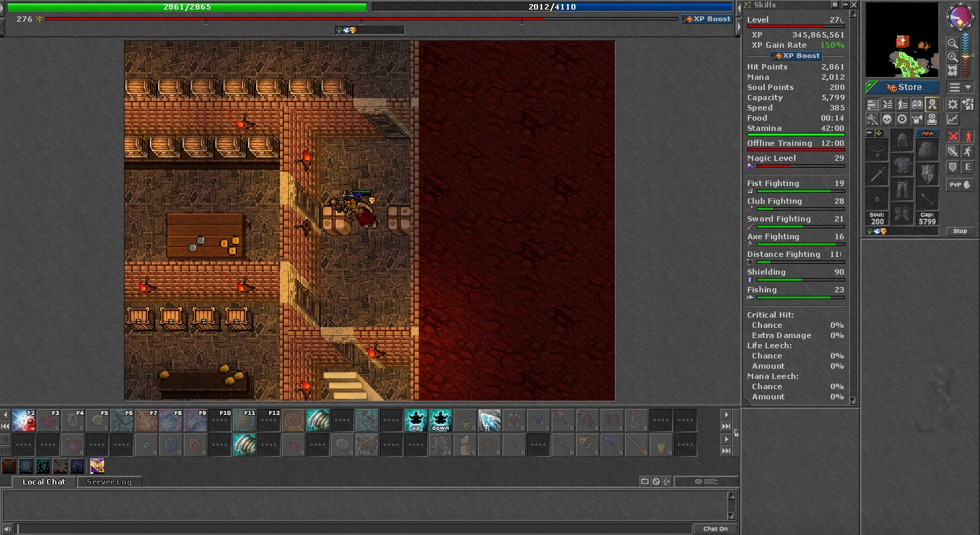
Task: Toggle balanced sword-and-shield fight mode
Action: (x=953, y=151)
